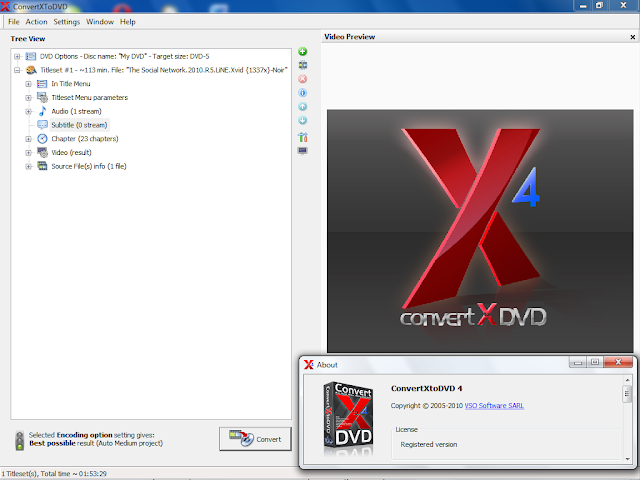Click the encoding quality traffic light indicator
This screenshot has width=640, height=480.
19,440
